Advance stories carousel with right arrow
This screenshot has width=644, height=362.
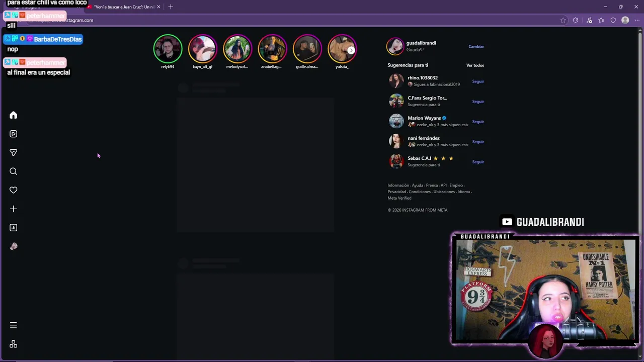coord(351,50)
